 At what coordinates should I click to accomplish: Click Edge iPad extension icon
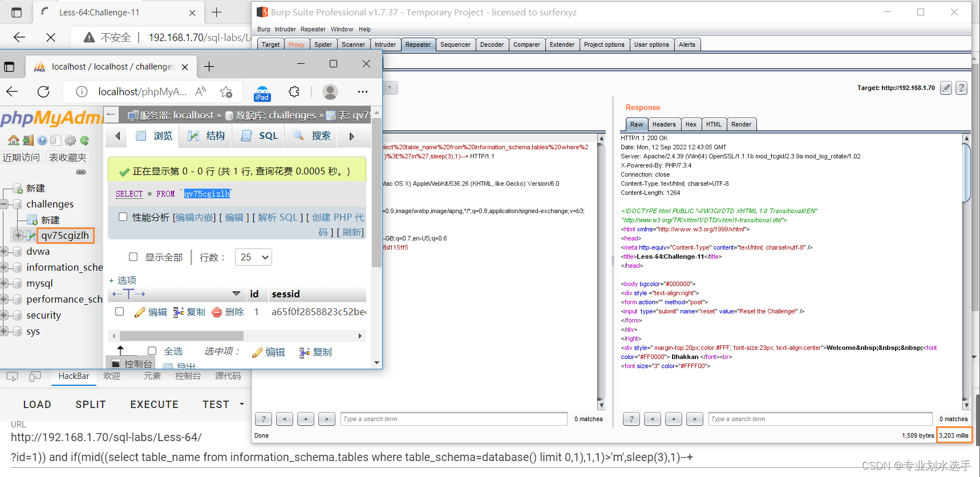click(x=262, y=93)
